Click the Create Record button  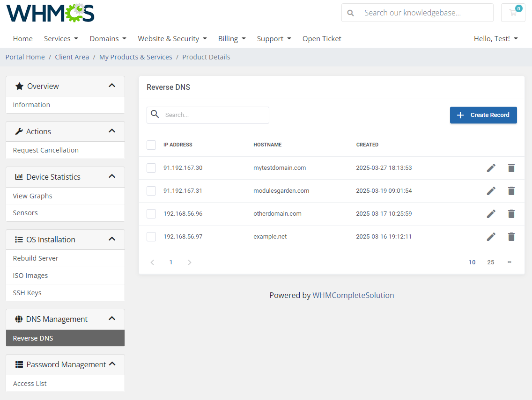click(x=483, y=115)
